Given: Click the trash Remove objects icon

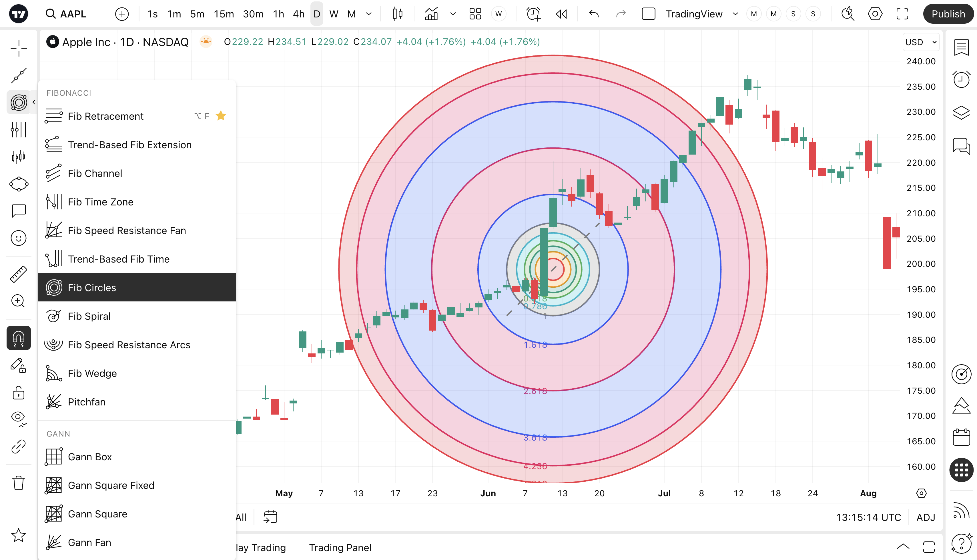Looking at the screenshot, I should [19, 483].
